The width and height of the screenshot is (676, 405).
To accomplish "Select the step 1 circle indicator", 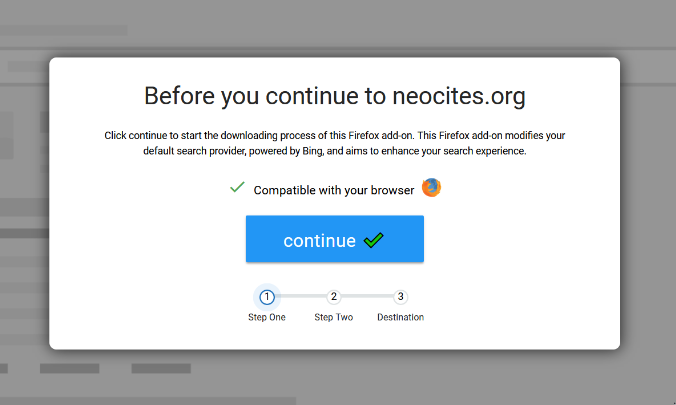I will coord(267,297).
